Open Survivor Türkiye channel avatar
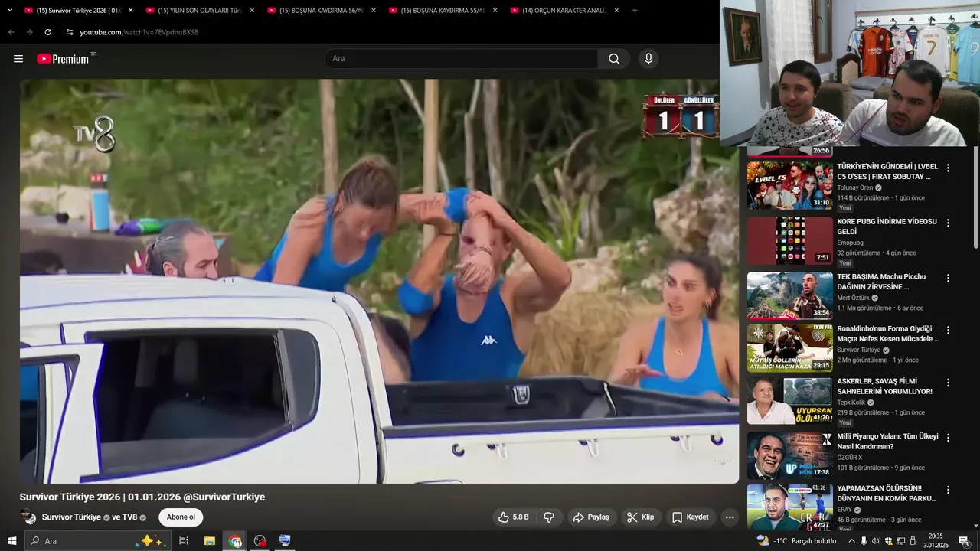Screen dimensions: 980x551 pyautogui.click(x=28, y=517)
